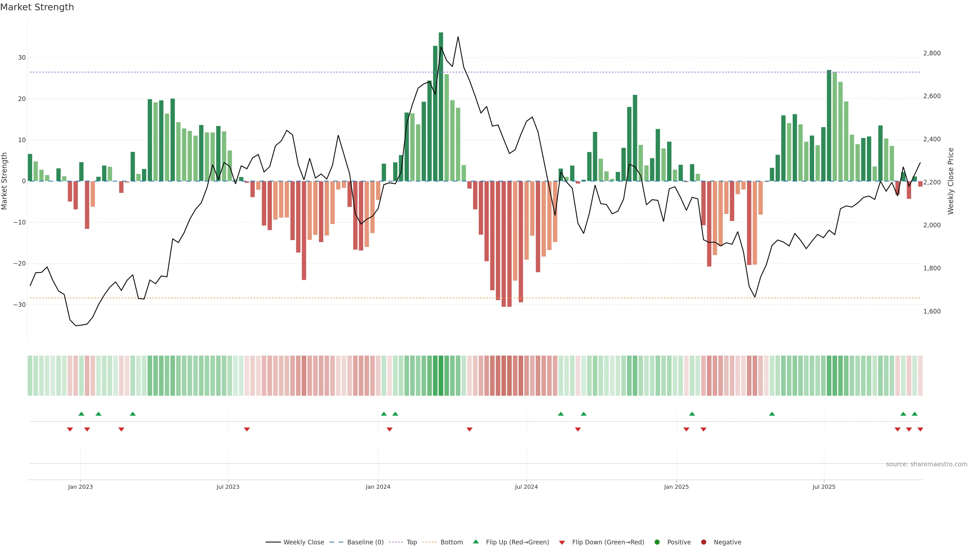Click the 2,800 tick on price axis
The image size is (980, 551).
click(x=932, y=53)
